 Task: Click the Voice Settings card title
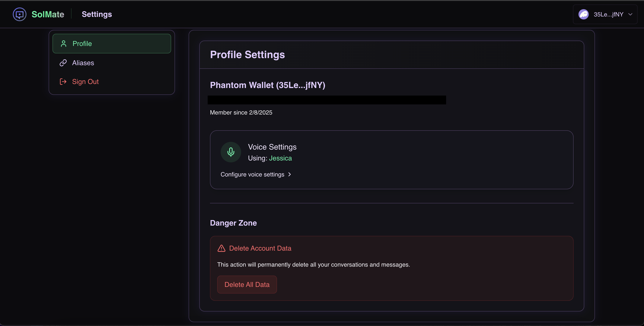[x=272, y=147]
